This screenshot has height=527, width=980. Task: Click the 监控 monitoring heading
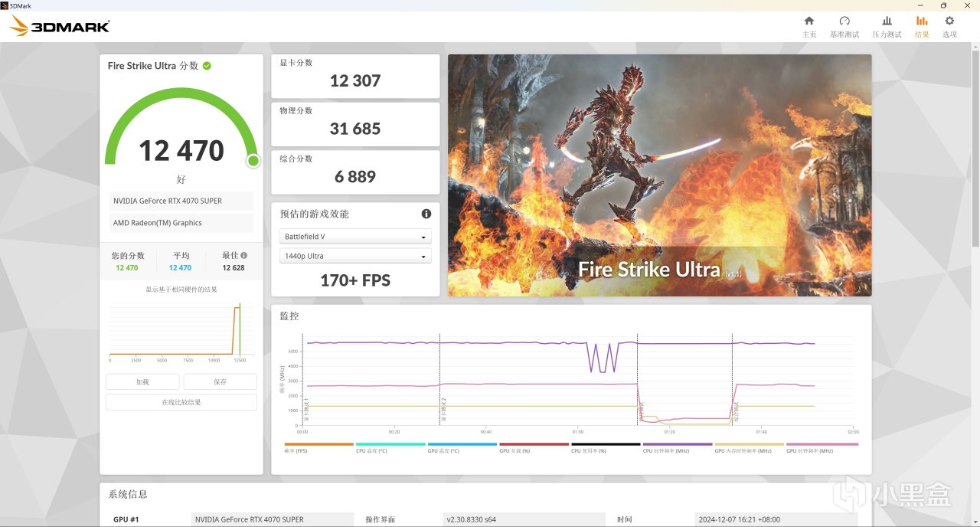point(289,316)
